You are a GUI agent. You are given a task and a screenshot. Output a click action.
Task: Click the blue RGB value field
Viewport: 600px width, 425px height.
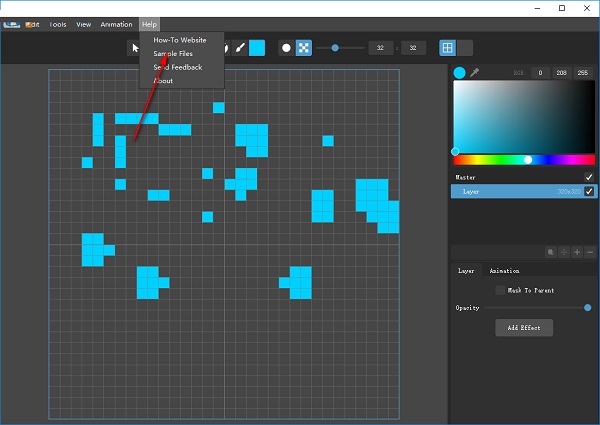coord(582,72)
